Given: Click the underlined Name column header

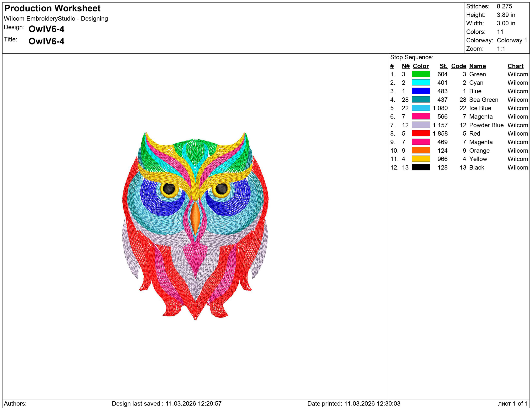Looking at the screenshot, I should pos(477,66).
